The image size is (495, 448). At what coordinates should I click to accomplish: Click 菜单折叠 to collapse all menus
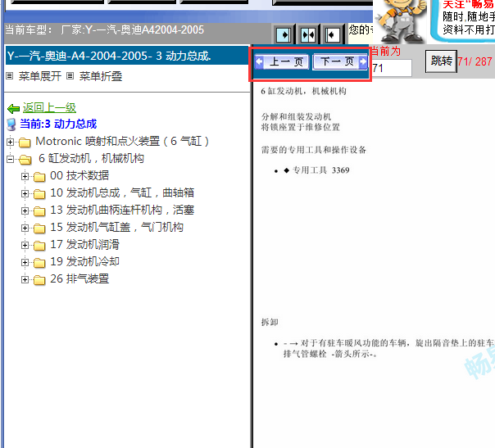[100, 76]
